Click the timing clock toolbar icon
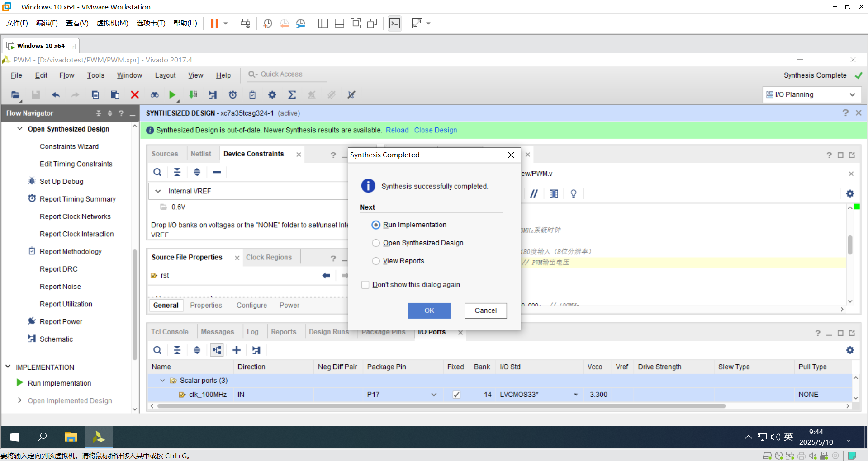Viewport: 868px width, 461px height. tap(232, 95)
